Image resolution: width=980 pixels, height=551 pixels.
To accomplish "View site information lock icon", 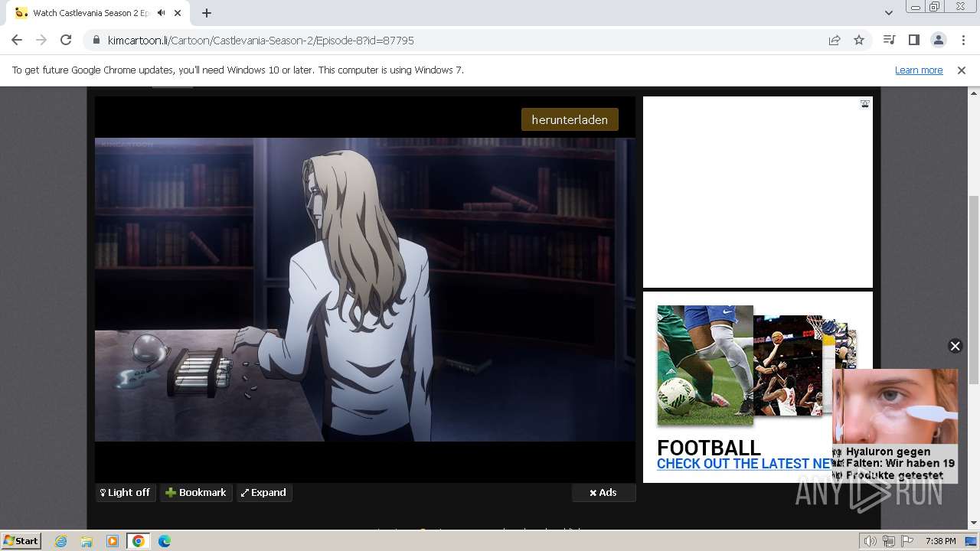I will click(x=96, y=40).
